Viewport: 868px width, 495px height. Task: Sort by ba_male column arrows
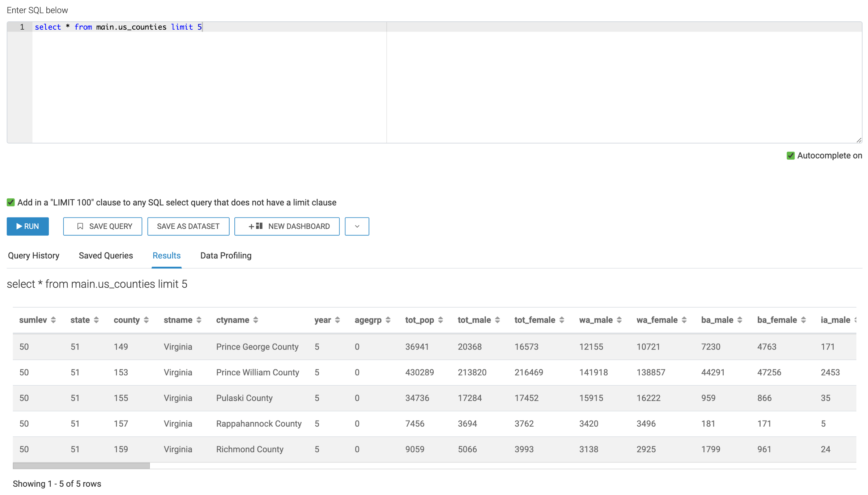(740, 320)
